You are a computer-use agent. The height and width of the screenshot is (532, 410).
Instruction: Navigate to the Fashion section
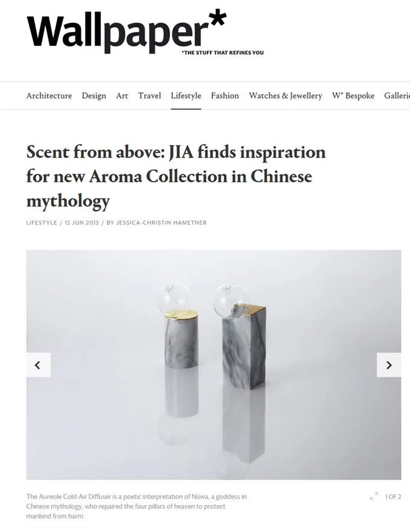coord(225,96)
